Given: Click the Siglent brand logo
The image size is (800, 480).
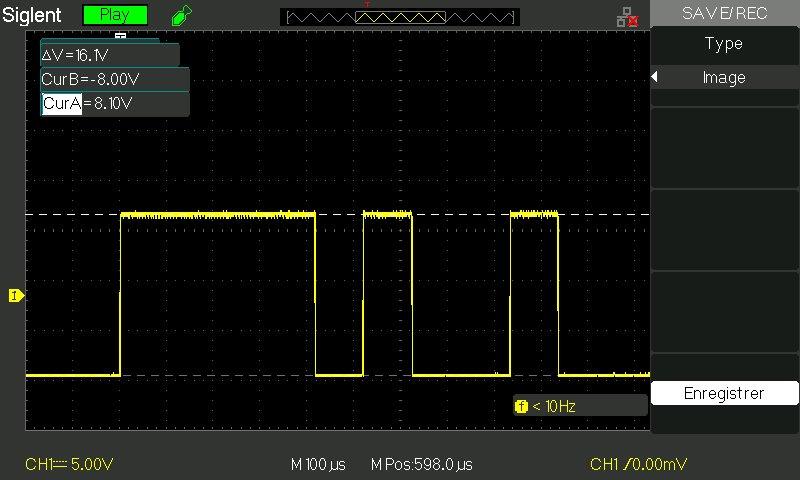Looking at the screenshot, I should point(33,15).
